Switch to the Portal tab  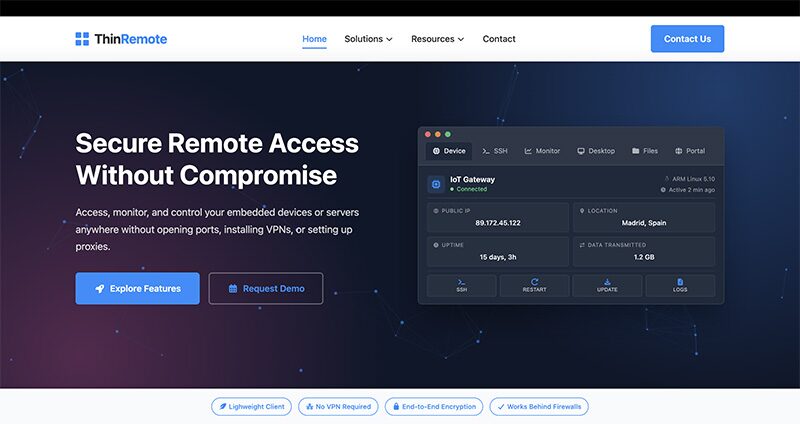[690, 151]
